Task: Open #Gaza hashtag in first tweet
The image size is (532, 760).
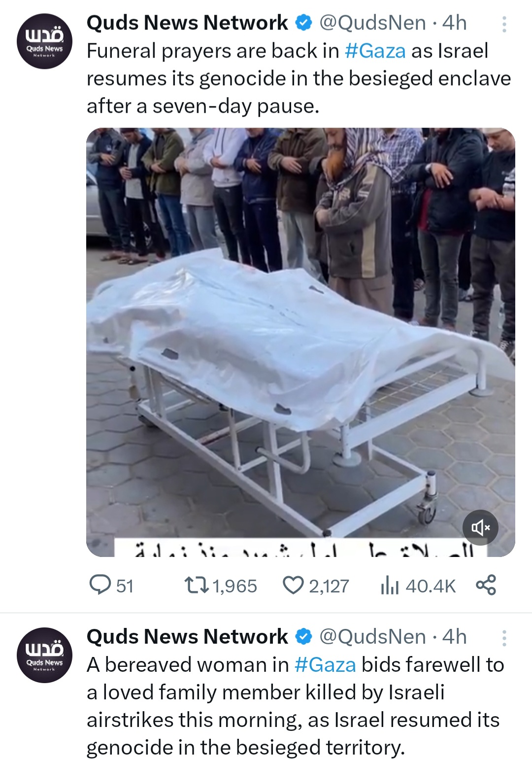Action: [x=375, y=51]
